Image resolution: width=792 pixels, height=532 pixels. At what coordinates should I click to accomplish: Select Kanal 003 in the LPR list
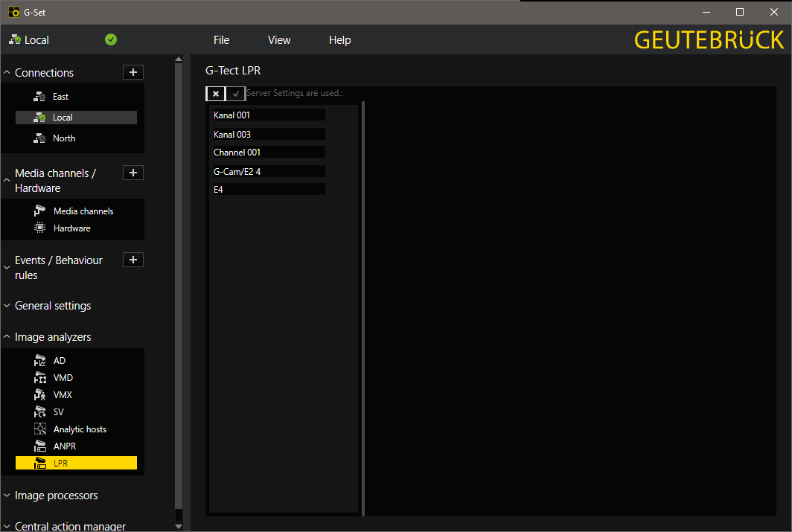click(269, 134)
